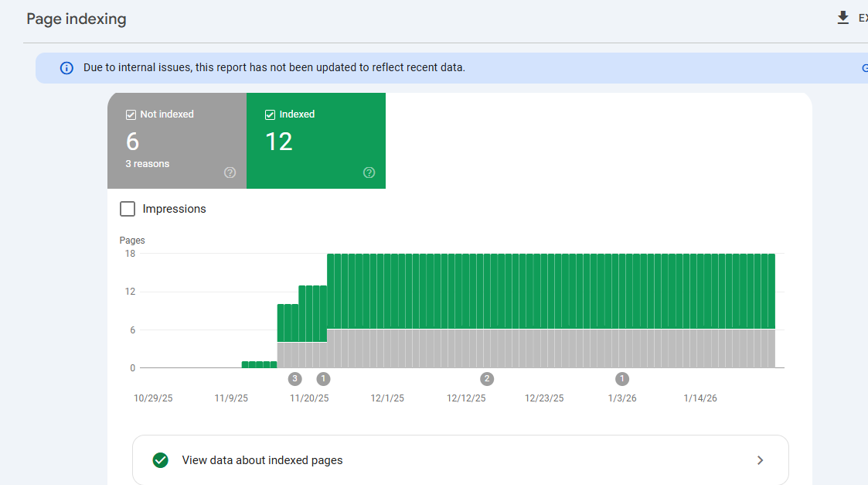Click the green checkmark icon beside indexed pages
868x485 pixels.
click(161, 460)
